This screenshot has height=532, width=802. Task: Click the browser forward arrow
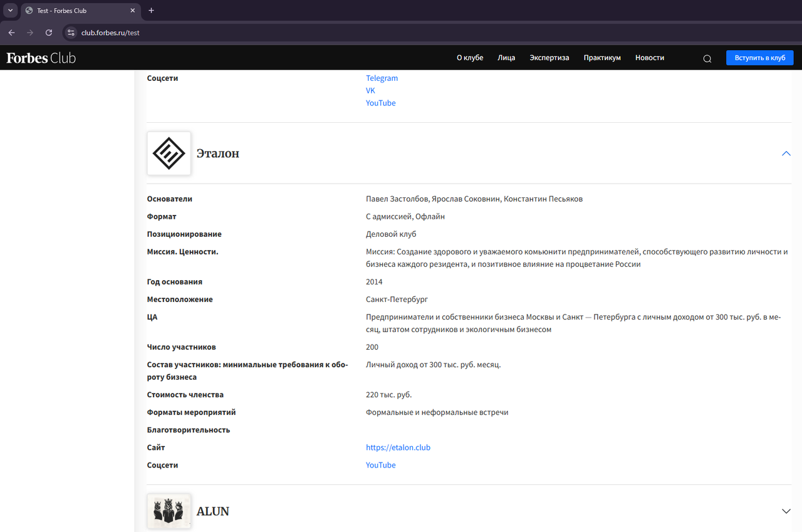pyautogui.click(x=30, y=33)
